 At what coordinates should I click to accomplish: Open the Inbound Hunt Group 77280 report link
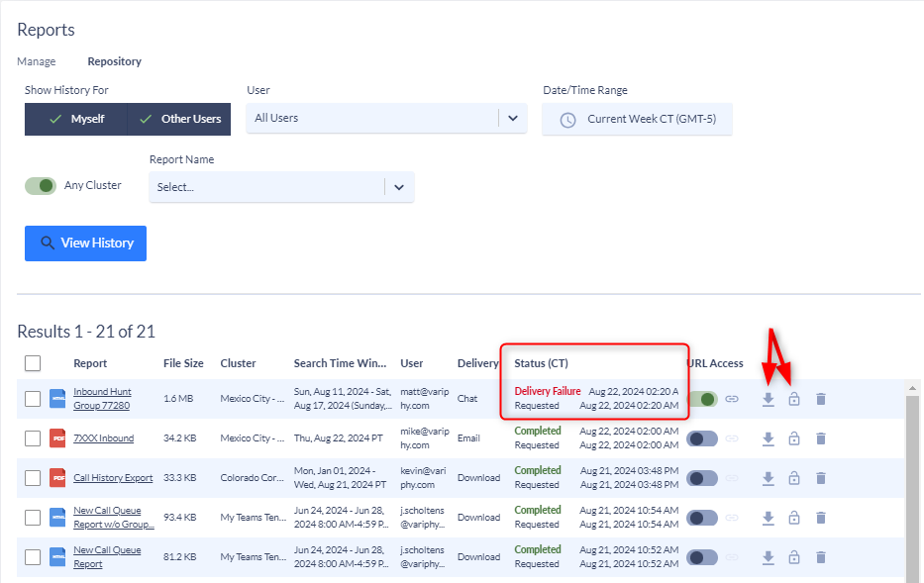pos(103,399)
